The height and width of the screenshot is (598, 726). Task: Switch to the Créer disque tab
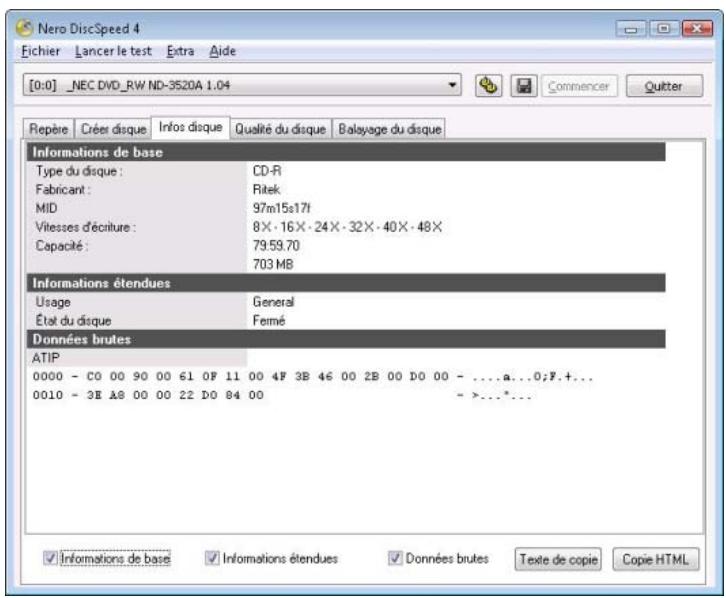[x=113, y=129]
